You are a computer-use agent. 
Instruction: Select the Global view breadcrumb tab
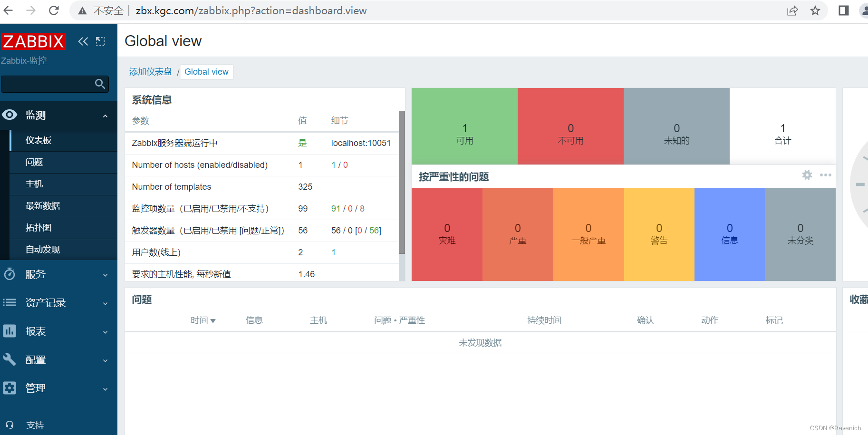206,72
